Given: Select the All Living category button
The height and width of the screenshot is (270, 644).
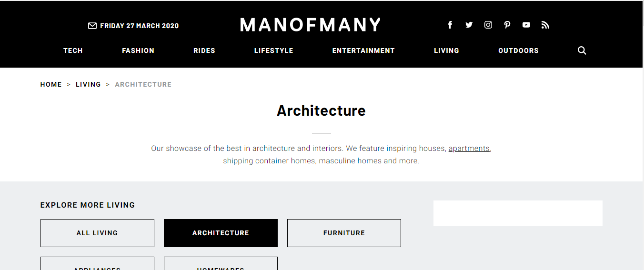Looking at the screenshot, I should pyautogui.click(x=97, y=233).
